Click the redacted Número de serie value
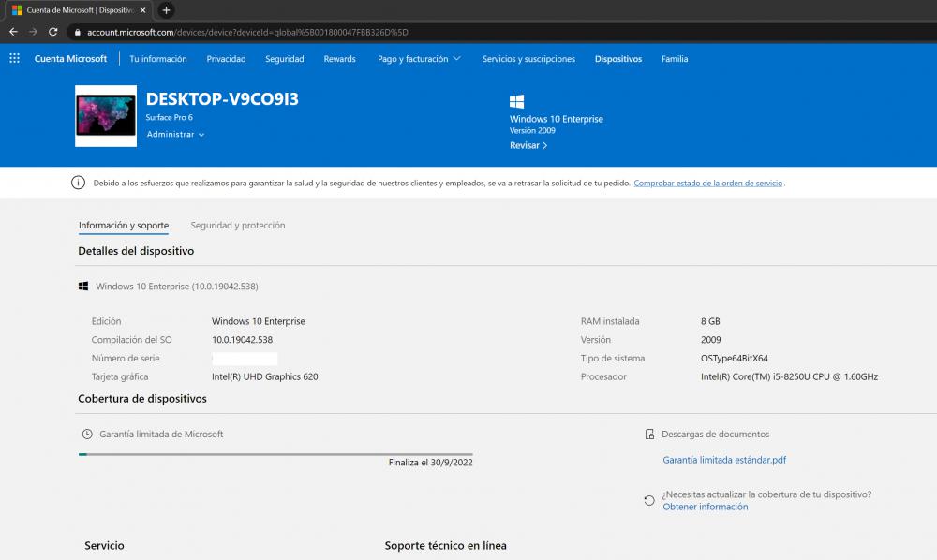937x560 pixels. [x=245, y=359]
